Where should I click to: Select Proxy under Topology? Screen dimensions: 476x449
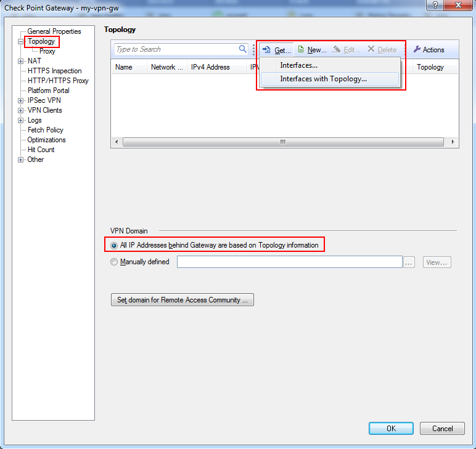click(47, 51)
